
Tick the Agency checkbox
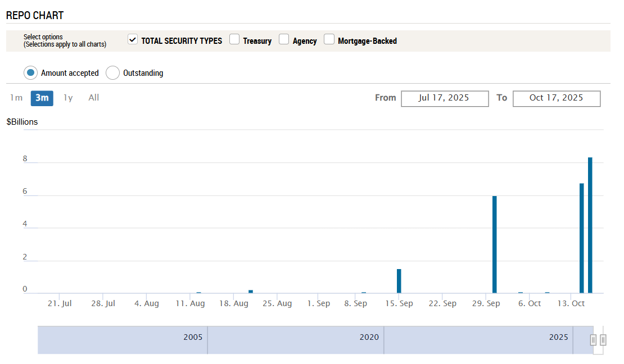(284, 39)
